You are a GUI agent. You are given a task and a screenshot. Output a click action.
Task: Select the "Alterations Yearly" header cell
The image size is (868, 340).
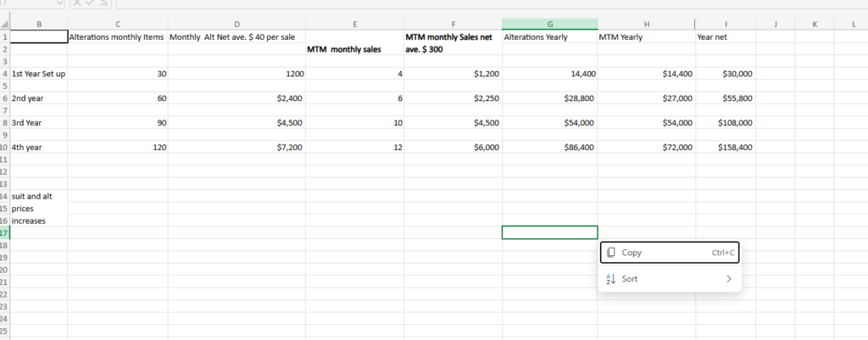pos(549,37)
